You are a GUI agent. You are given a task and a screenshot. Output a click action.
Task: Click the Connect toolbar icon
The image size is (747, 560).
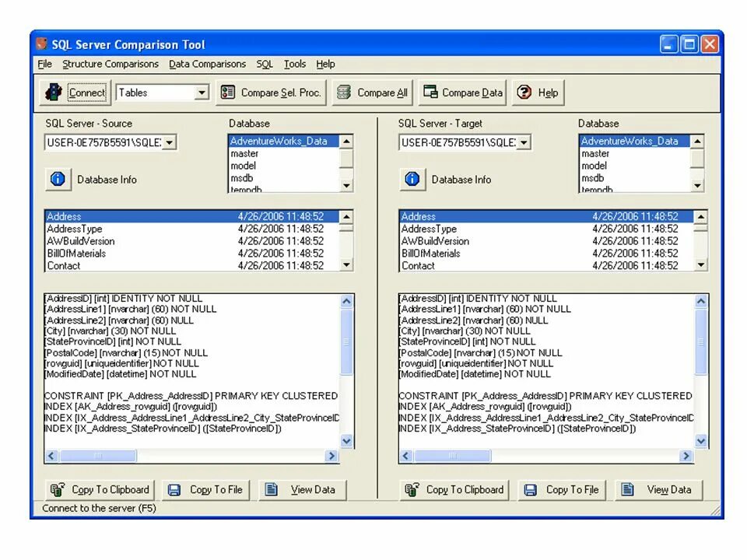[x=54, y=93]
